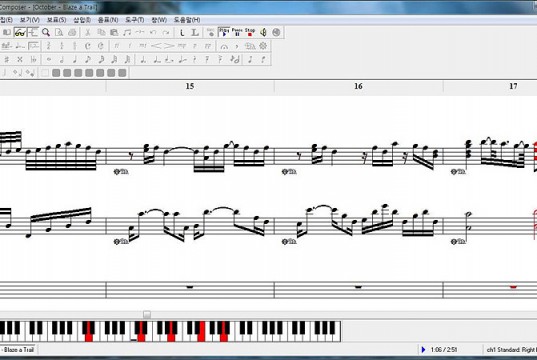Click the scissors cut icon
The image size is (537, 360).
(88, 33)
